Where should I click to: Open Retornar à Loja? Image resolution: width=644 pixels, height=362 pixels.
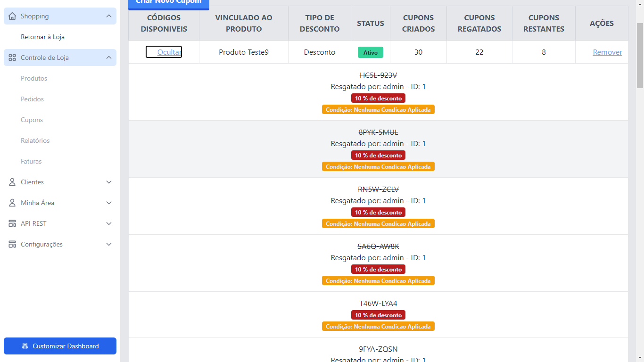42,37
